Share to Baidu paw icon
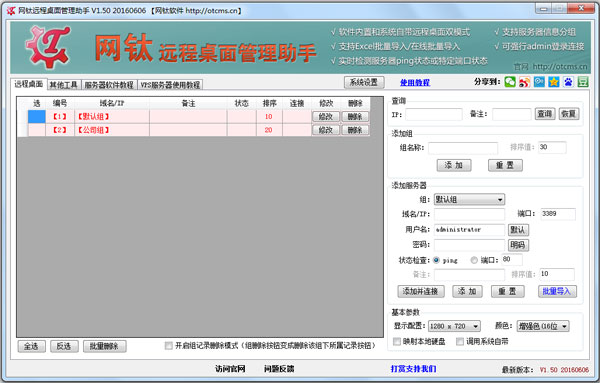This screenshot has height=383, width=600. (x=568, y=81)
